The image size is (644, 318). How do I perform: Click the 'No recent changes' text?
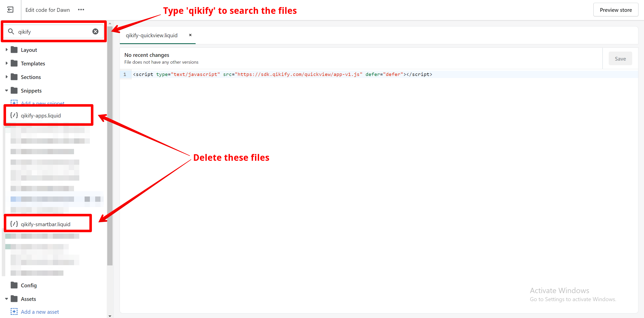pos(147,55)
